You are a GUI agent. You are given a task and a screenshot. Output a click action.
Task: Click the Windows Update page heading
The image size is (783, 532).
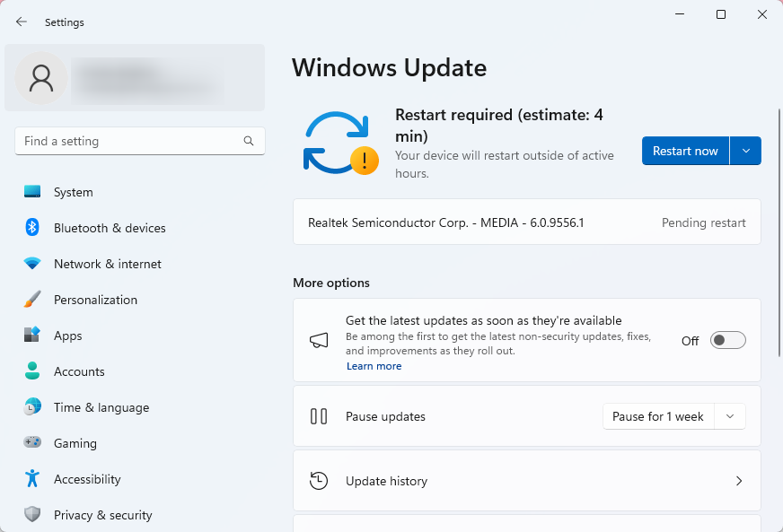pos(390,68)
